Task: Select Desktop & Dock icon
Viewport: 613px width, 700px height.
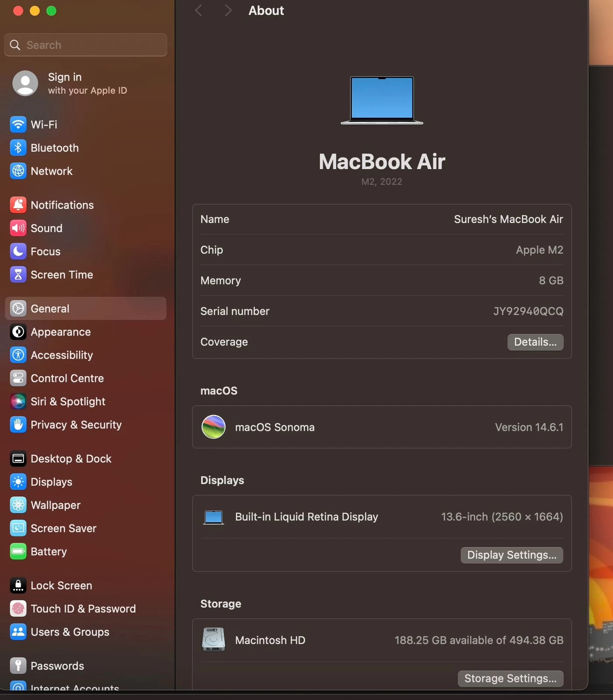Action: coord(18,458)
